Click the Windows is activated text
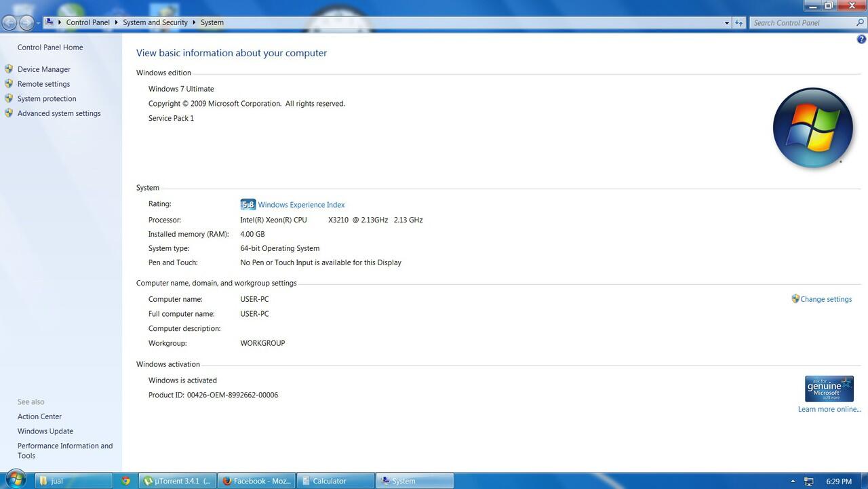Screen dimensions: 868x489 click(182, 380)
